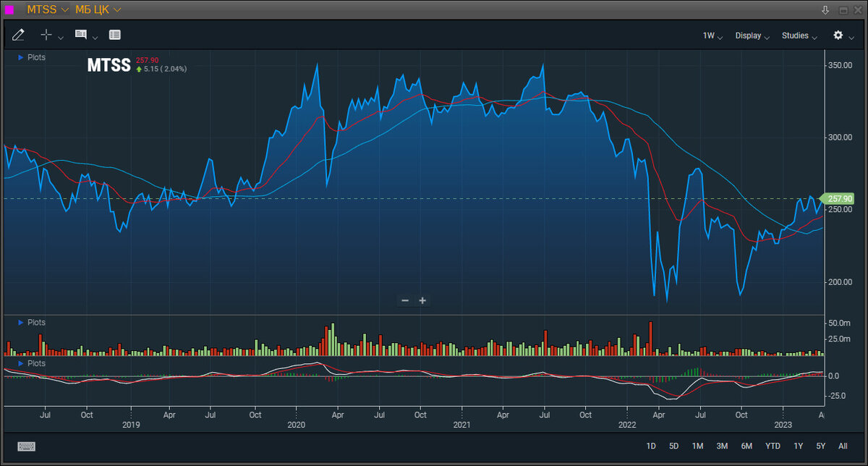Select the 5D time range
Image resolution: width=868 pixels, height=466 pixels.
pos(673,446)
